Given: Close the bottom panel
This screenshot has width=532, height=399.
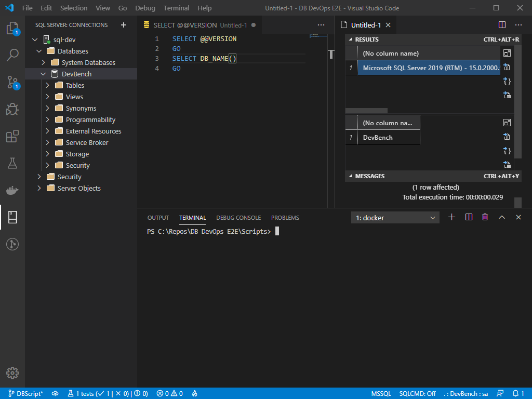Looking at the screenshot, I should 518,217.
